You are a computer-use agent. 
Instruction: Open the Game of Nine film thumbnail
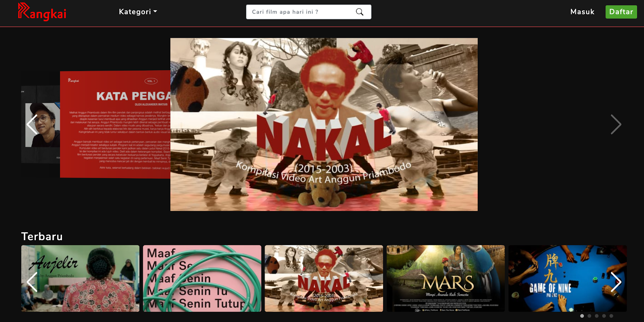tap(568, 278)
